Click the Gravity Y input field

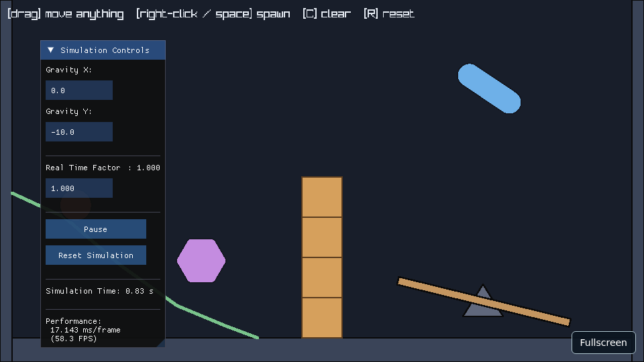[x=79, y=132]
